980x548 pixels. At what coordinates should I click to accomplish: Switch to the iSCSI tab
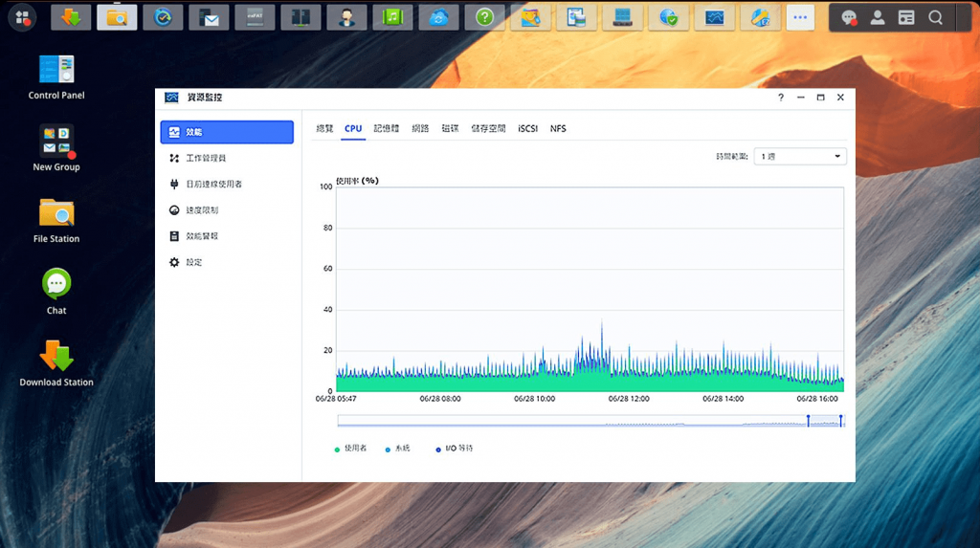click(x=527, y=128)
